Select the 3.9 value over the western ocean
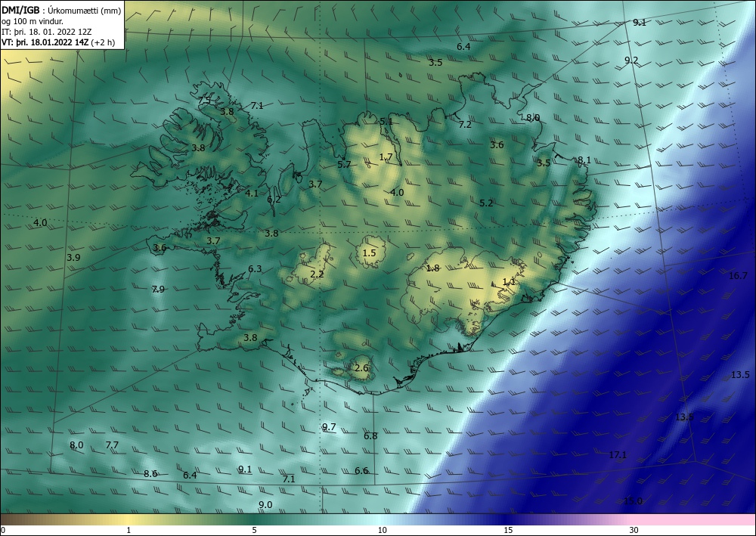Viewport: 756px width, 536px height. tap(73, 257)
